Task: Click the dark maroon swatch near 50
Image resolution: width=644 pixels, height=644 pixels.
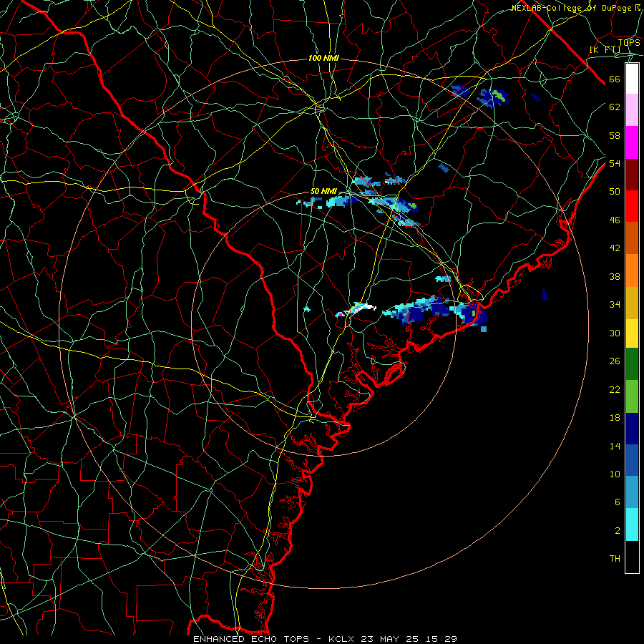Action: pos(632,174)
